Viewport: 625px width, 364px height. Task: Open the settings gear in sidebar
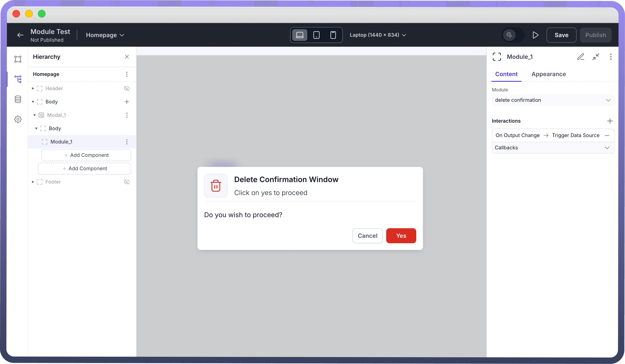(x=18, y=119)
